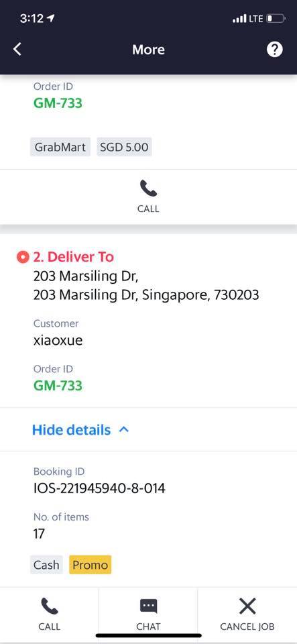Tap the Booking ID IOS-221945940-8-014
The width and height of the screenshot is (297, 644).
(99, 488)
